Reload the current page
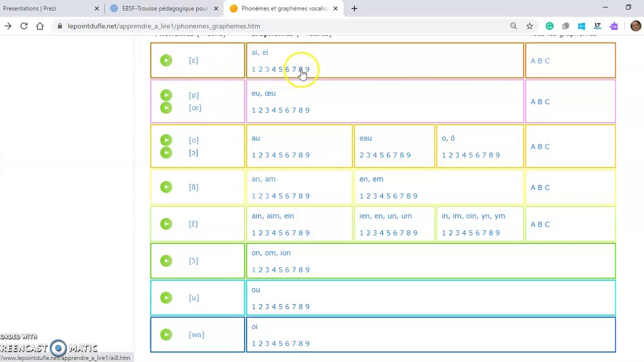This screenshot has width=644, height=362. pos(24,26)
